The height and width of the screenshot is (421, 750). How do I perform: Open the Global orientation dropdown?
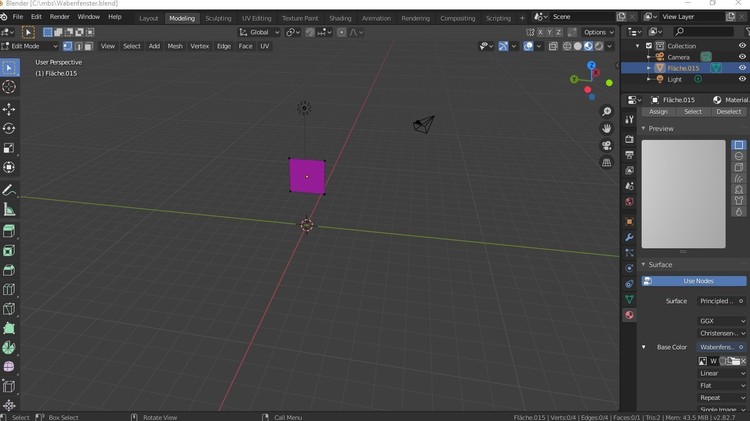[259, 32]
